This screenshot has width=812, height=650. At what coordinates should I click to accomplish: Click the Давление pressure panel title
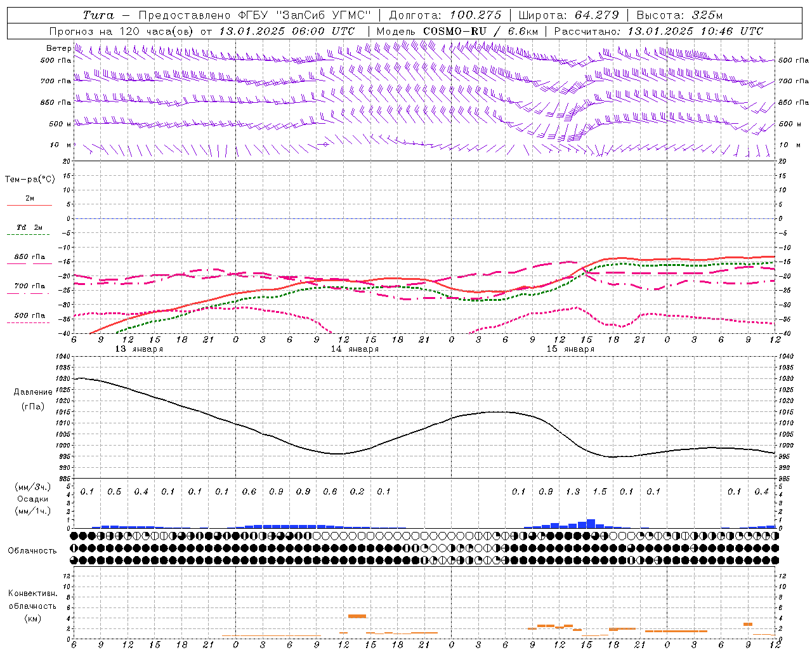[32, 392]
